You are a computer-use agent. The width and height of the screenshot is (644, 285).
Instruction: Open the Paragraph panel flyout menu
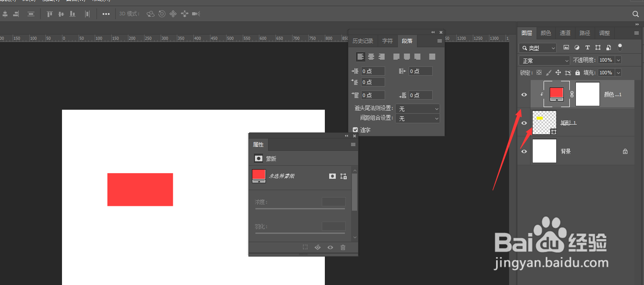coord(440,41)
